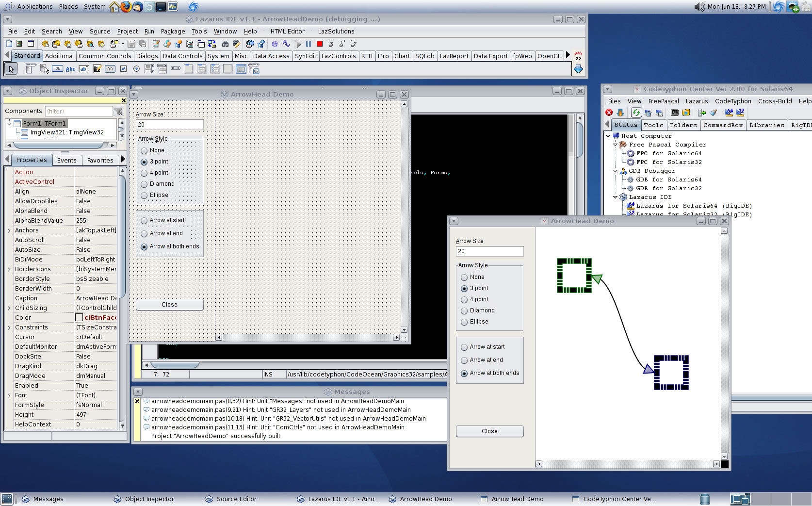Select 'Arrow at start' radio in design form
This screenshot has height=506, width=812.
144,221
